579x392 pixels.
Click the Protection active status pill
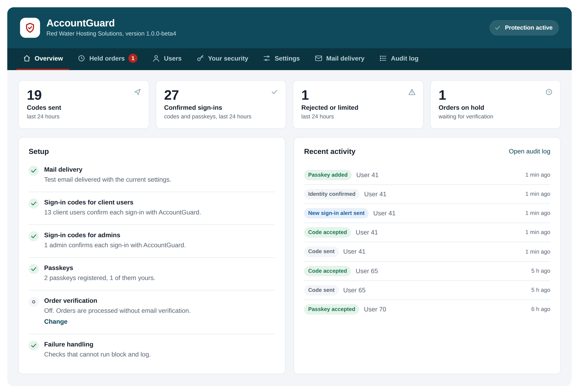tap(524, 28)
